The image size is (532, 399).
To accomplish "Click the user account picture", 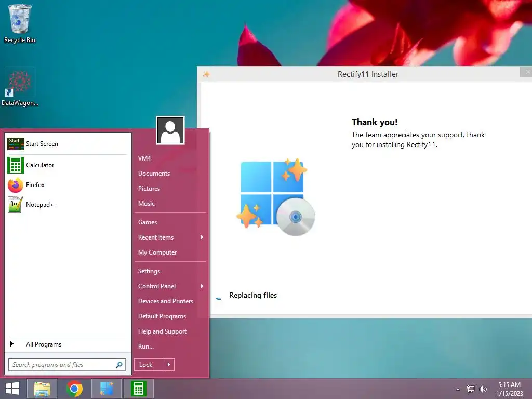I will pyautogui.click(x=170, y=130).
